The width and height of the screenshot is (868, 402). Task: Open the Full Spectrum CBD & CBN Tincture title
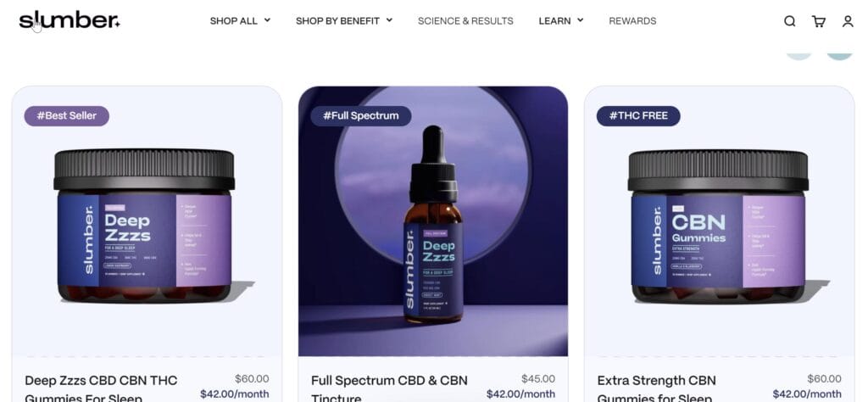click(389, 388)
